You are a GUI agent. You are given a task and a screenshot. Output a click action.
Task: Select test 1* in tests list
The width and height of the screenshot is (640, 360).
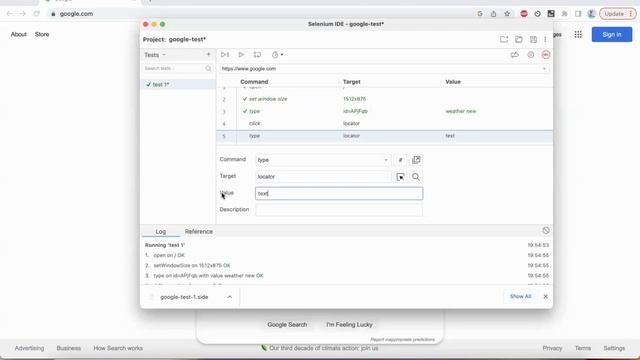(178, 84)
